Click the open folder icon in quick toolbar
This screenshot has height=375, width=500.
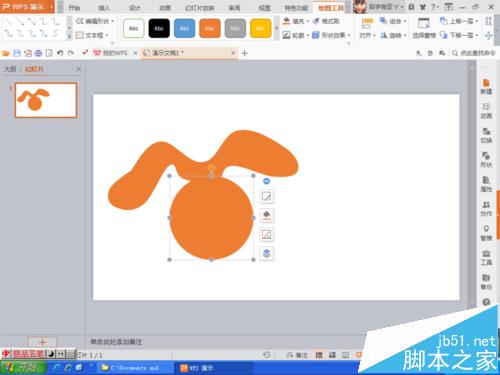coord(6,53)
